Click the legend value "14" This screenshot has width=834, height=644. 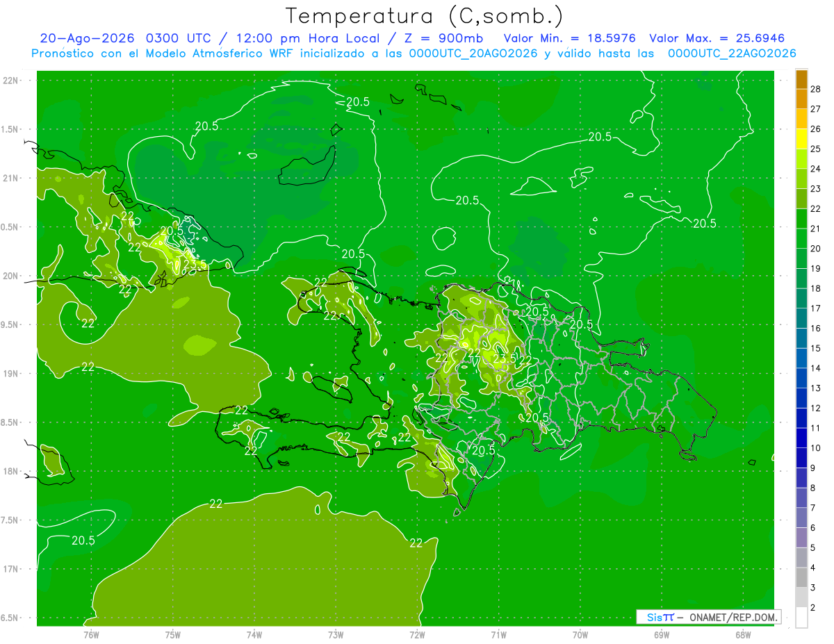pyautogui.click(x=816, y=368)
